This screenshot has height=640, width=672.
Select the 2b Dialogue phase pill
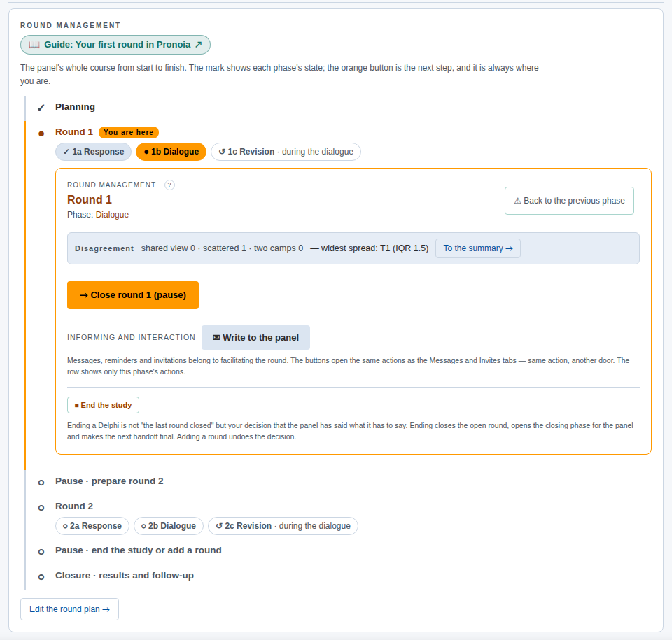pyautogui.click(x=169, y=525)
